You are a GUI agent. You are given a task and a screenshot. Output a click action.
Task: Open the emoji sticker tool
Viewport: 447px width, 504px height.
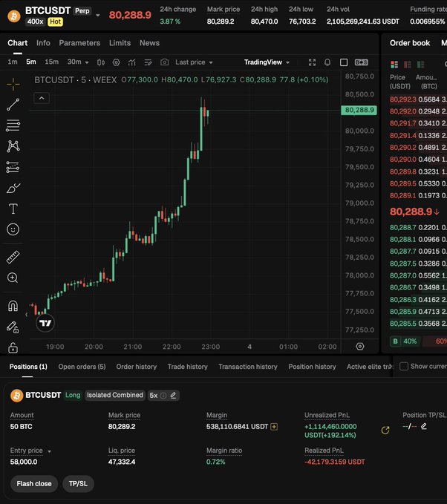tap(13, 229)
